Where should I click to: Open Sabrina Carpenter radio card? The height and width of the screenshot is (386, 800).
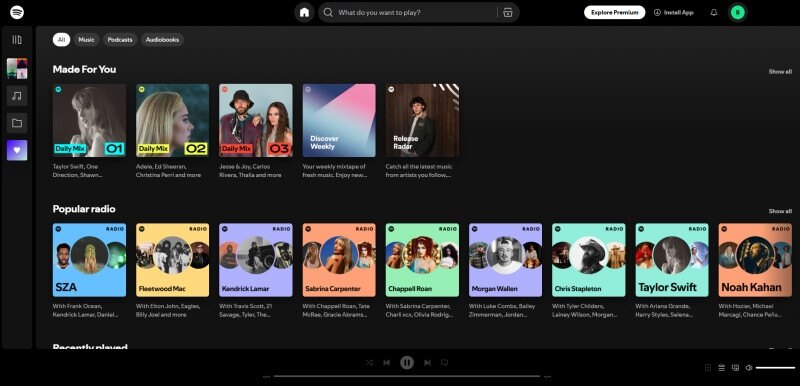coord(339,260)
